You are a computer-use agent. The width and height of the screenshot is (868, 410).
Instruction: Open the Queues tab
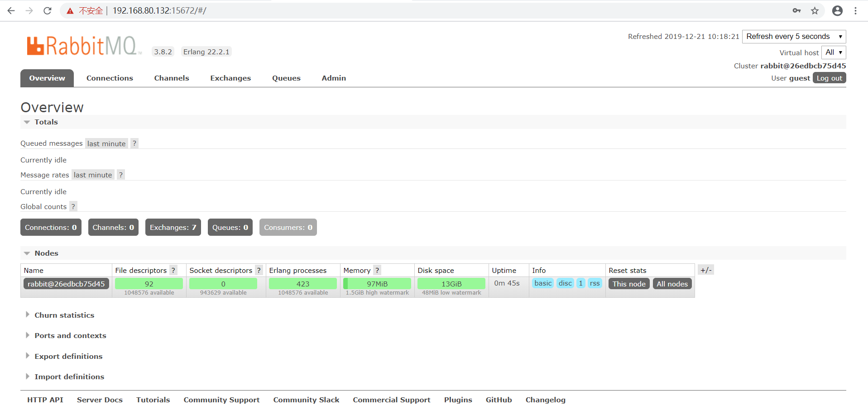coord(286,78)
